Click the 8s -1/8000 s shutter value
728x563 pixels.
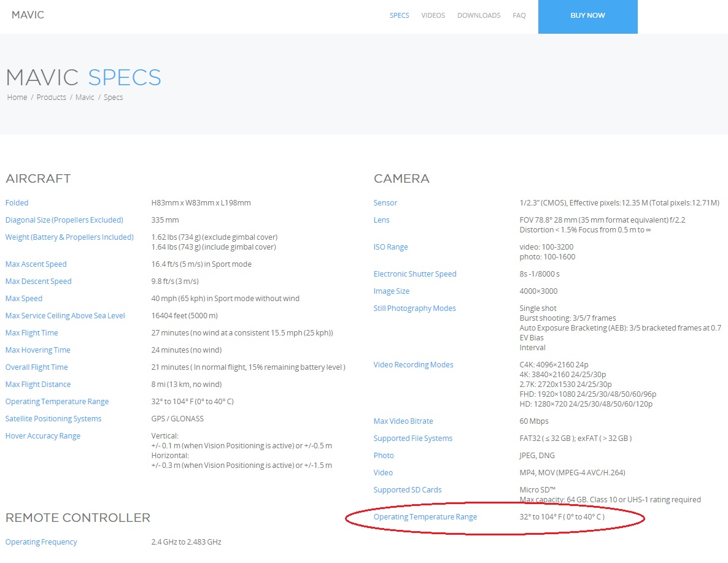540,274
